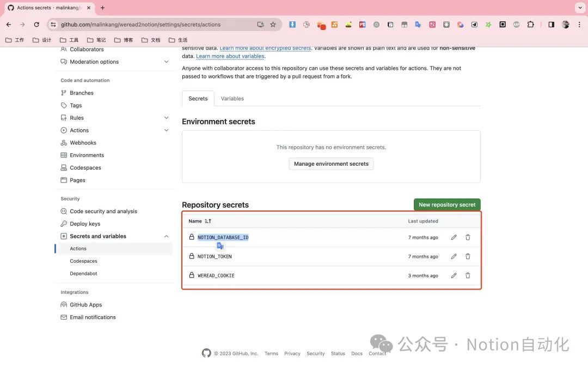Close the Actions secrets browser tab
This screenshot has width=588, height=368.
click(89, 8)
